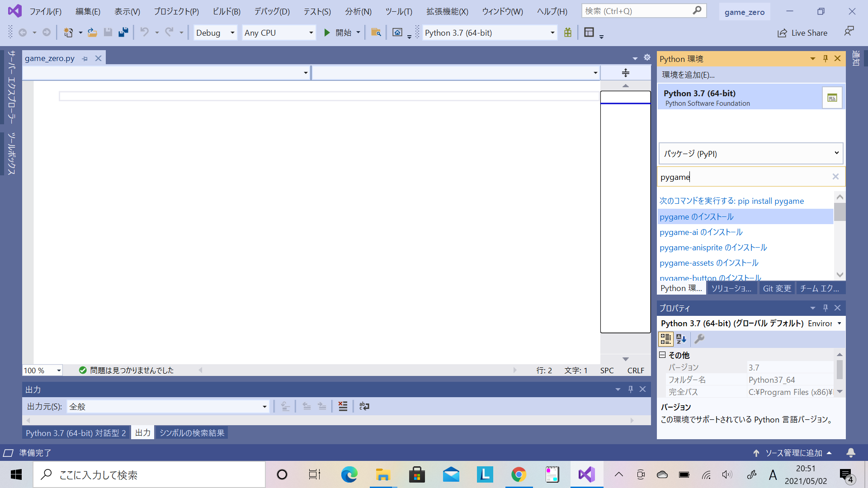Open the Packages (PyPI) dropdown
Screen dimensions: 868x488
(751, 154)
